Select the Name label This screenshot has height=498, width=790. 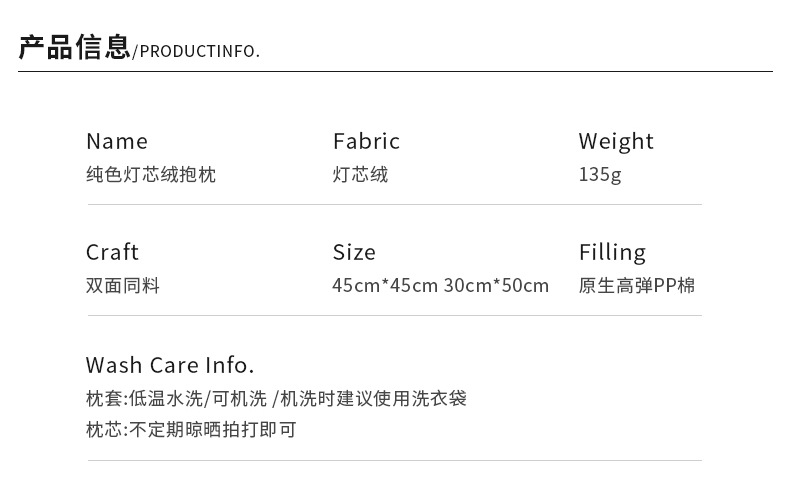117,141
